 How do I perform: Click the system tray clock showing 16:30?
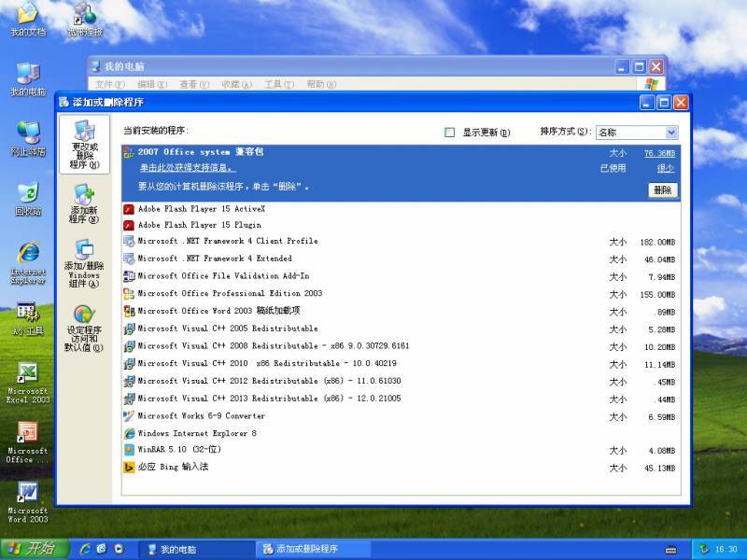pos(726,550)
